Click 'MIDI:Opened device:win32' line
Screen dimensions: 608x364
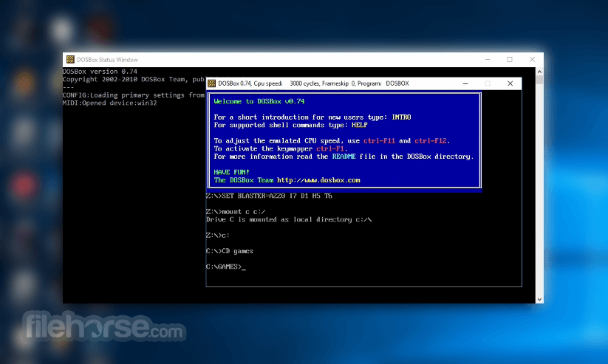tap(110, 103)
